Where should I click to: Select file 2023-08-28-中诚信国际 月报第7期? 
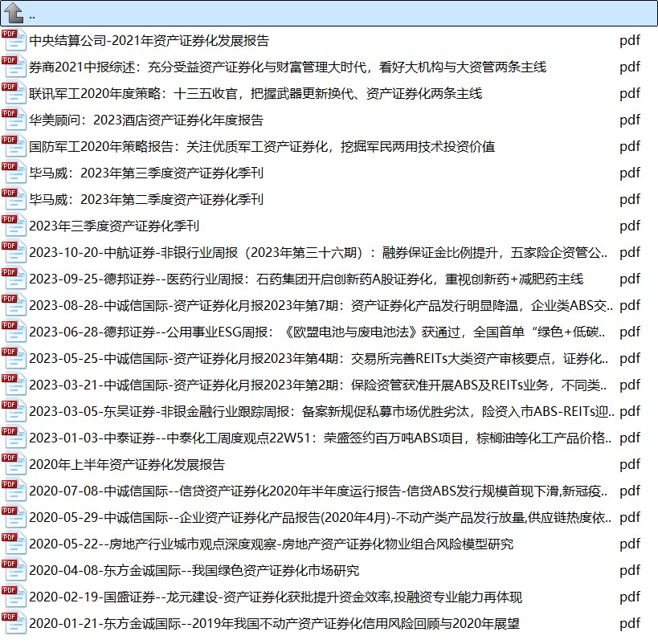click(321, 305)
